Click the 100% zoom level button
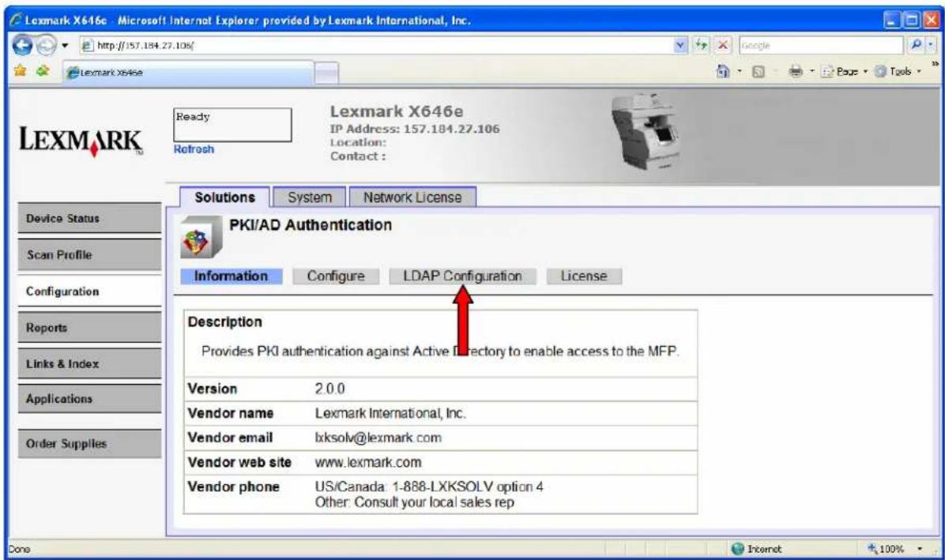The image size is (945, 560). [886, 549]
